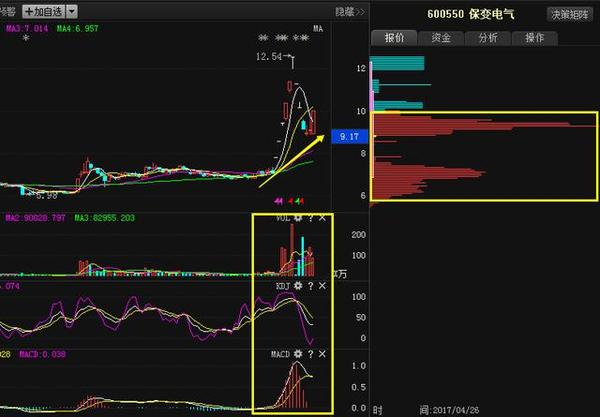
Task: Click the MACD:0.038 value label
Action: [42, 354]
